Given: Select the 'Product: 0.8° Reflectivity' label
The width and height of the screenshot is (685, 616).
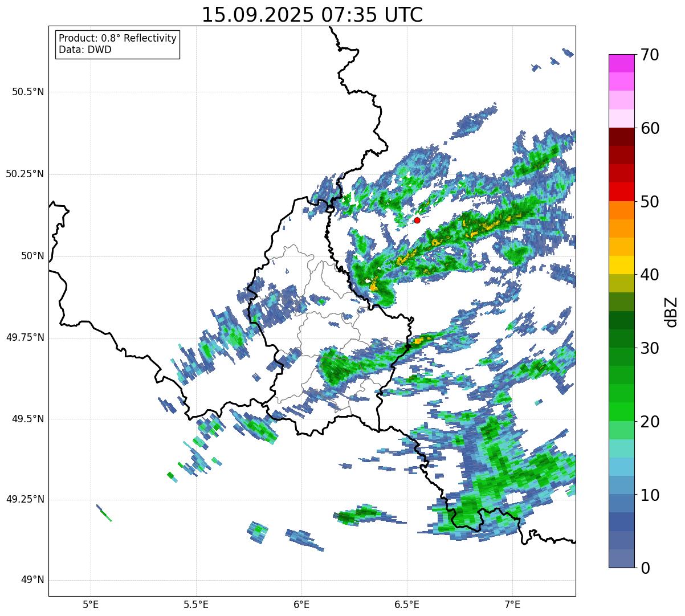Looking at the screenshot, I should (118, 38).
